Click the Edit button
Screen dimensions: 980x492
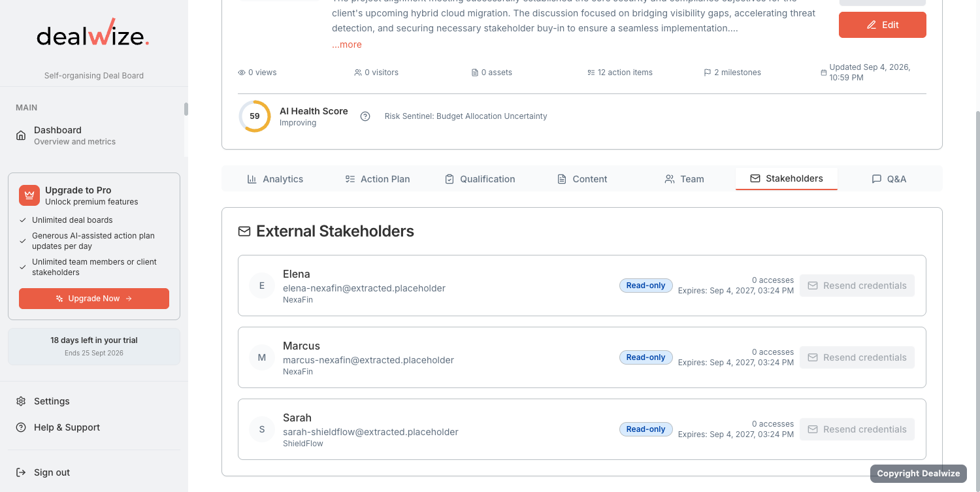pyautogui.click(x=883, y=25)
